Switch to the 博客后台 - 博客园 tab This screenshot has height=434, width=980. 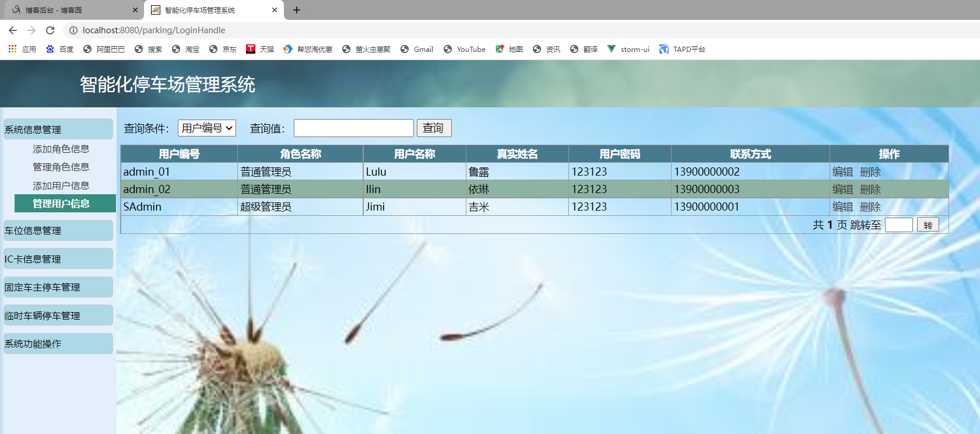coord(73,10)
